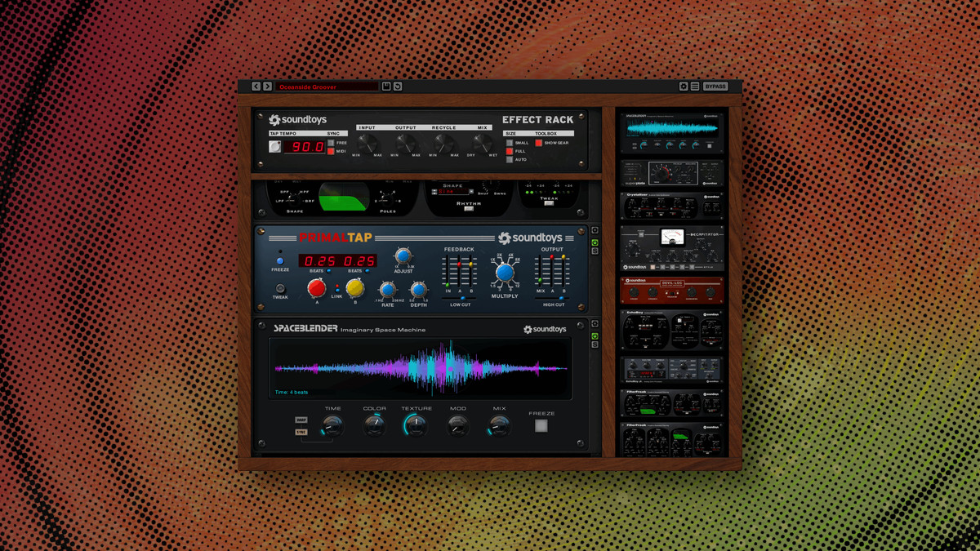Click the Effect Rack RECYCLE knob
This screenshot has width=980, height=551.
pos(444,144)
